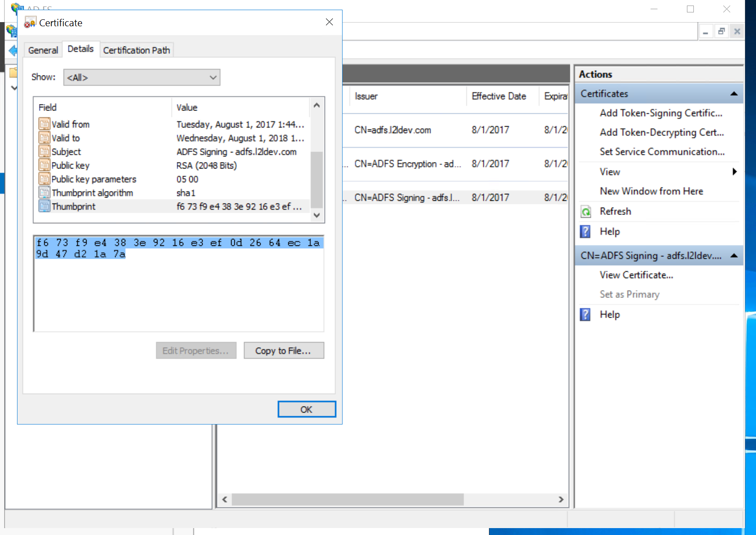Image resolution: width=756 pixels, height=535 pixels.
Task: Click the Valid to field icon
Action: coord(44,138)
